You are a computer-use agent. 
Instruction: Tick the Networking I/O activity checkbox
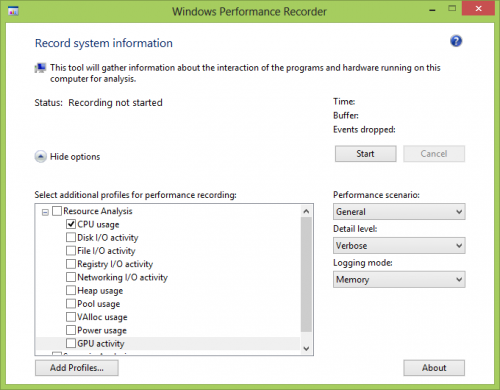[x=71, y=277]
